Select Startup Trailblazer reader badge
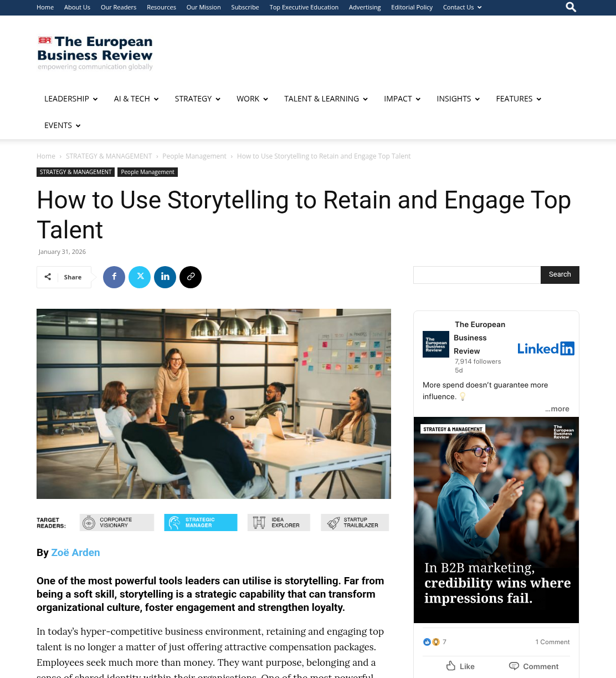The height and width of the screenshot is (678, 616). pyautogui.click(x=355, y=522)
